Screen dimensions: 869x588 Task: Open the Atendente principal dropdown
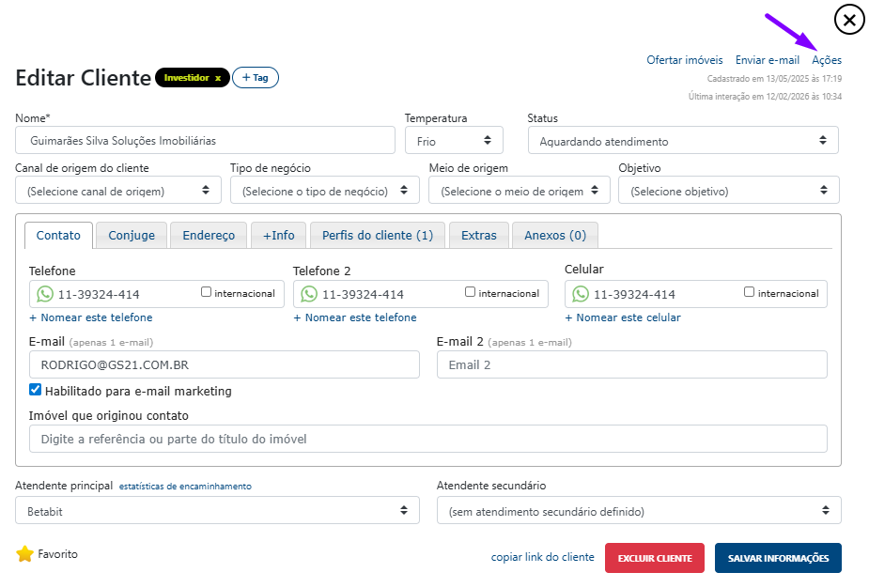[218, 511]
